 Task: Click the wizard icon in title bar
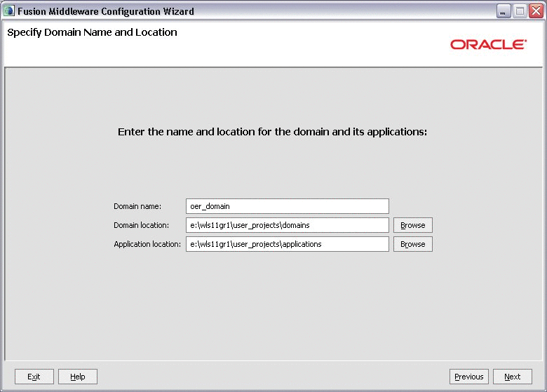point(8,11)
